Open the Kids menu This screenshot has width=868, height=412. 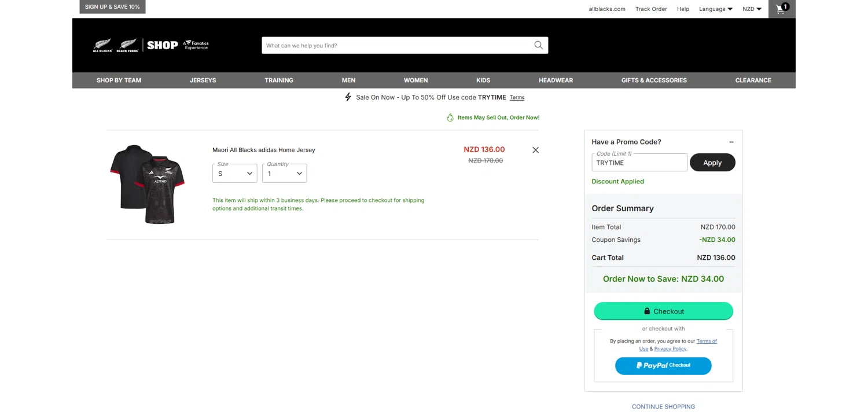483,80
